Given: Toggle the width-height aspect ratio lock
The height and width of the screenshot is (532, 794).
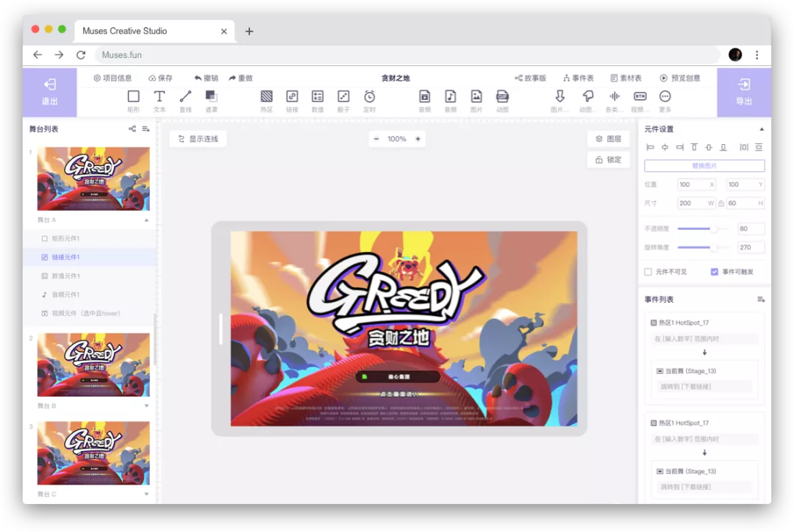Looking at the screenshot, I should pos(720,204).
